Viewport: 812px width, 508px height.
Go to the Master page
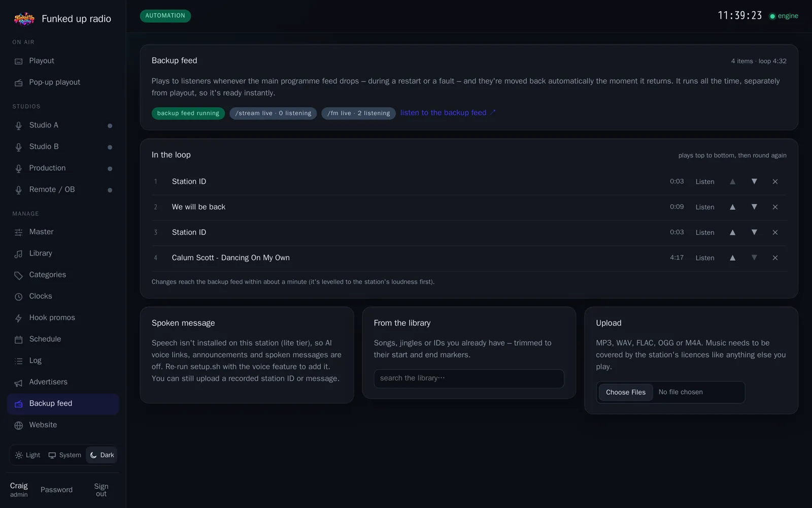63,232
